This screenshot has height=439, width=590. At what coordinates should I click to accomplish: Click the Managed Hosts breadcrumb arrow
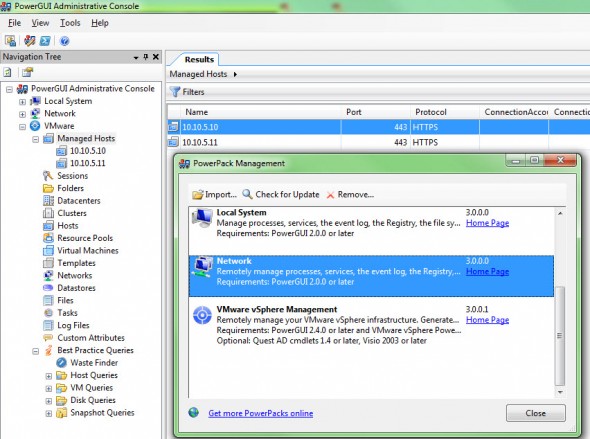point(235,74)
